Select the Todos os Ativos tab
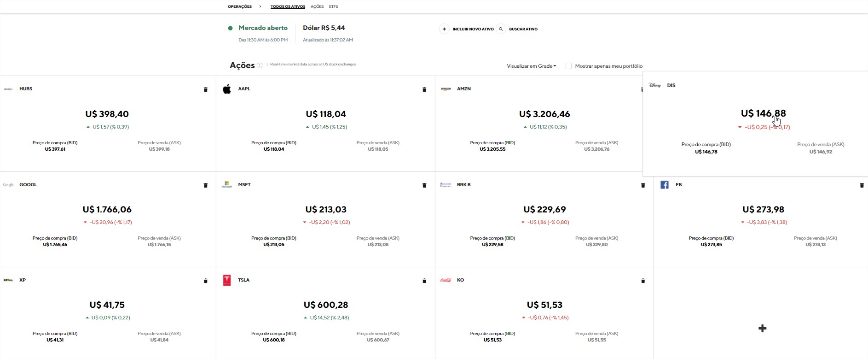The width and height of the screenshot is (868, 359). [288, 6]
